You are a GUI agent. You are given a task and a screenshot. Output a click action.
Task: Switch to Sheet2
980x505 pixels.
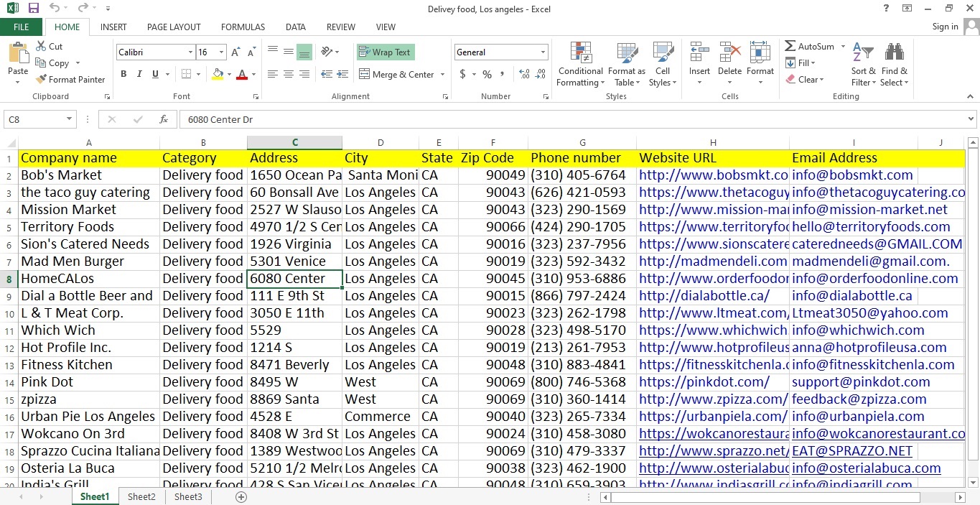click(141, 496)
